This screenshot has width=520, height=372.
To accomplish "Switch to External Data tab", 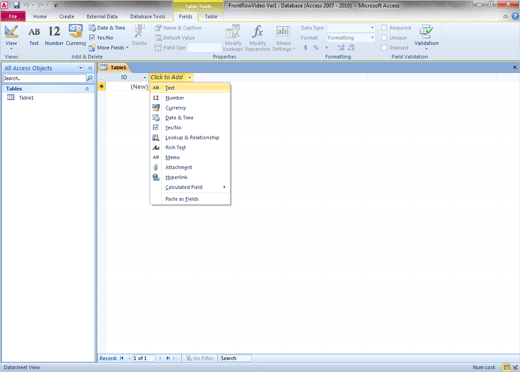I will pyautogui.click(x=102, y=16).
